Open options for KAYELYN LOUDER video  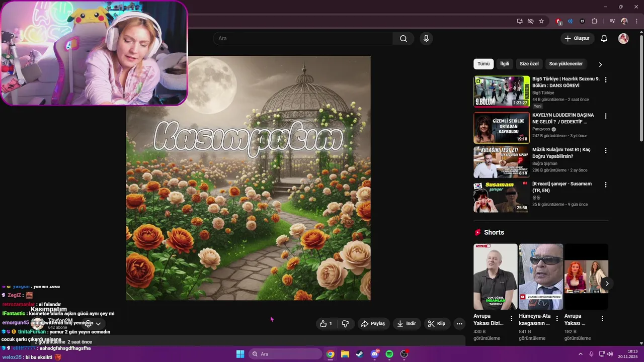(x=606, y=116)
